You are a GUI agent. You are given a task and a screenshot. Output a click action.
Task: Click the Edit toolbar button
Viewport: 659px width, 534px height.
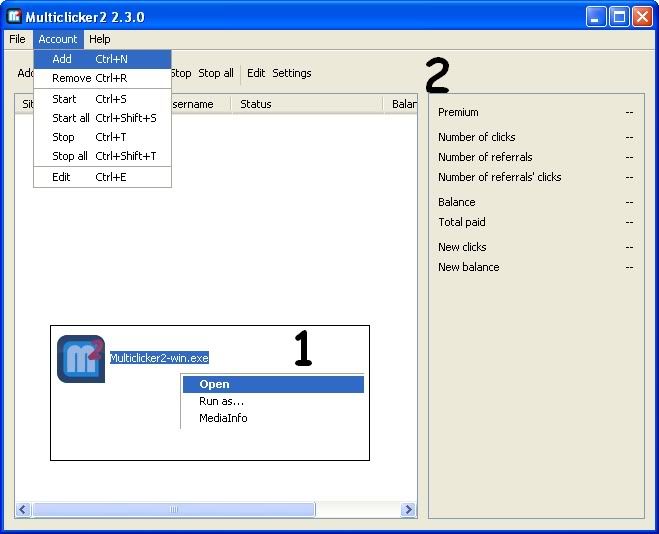coord(256,73)
